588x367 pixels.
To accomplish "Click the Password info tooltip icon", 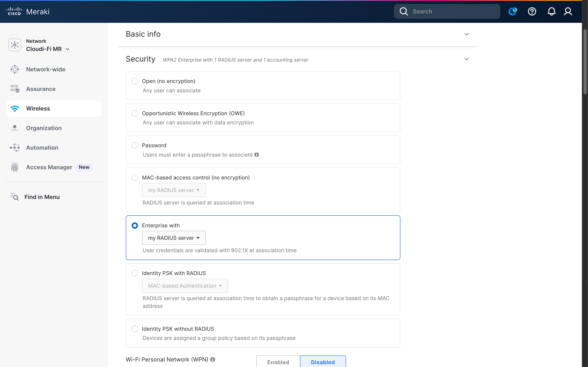I will [257, 155].
